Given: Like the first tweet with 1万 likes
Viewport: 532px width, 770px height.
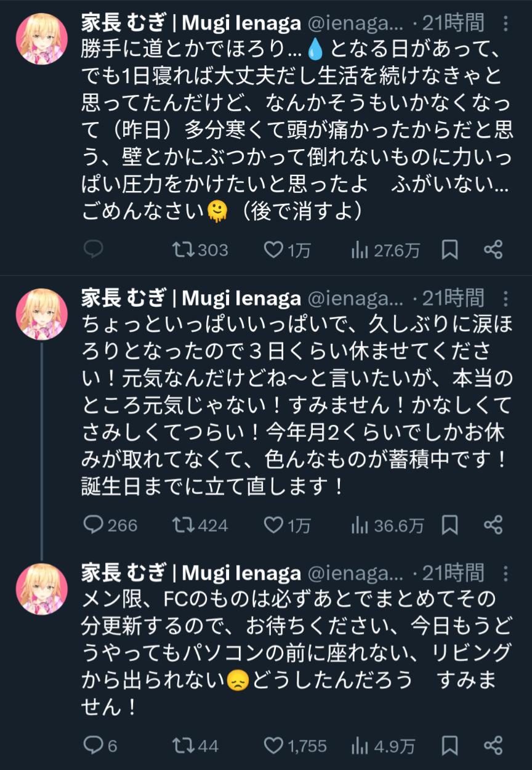Looking at the screenshot, I should point(273,249).
